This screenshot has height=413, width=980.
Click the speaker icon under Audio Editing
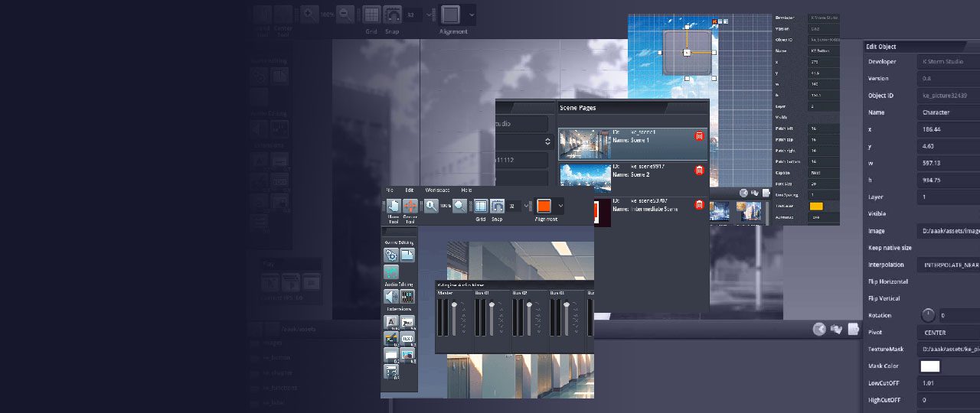click(390, 297)
